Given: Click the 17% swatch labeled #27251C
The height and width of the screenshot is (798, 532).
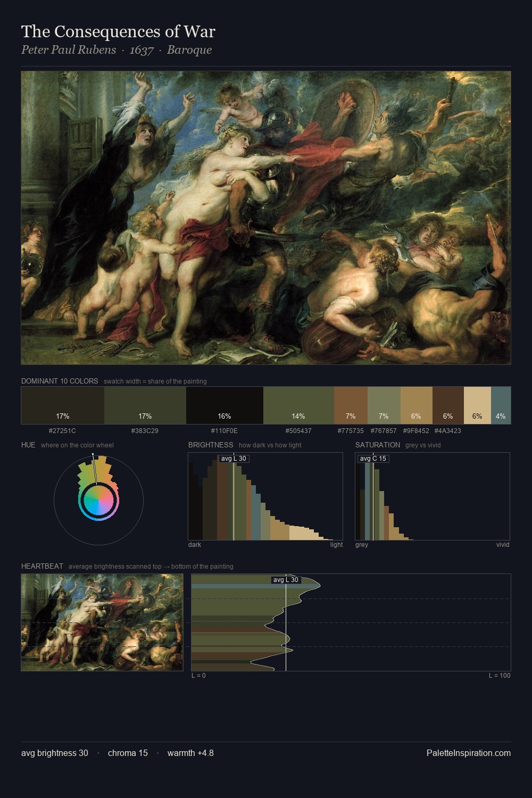Looking at the screenshot, I should tap(63, 405).
